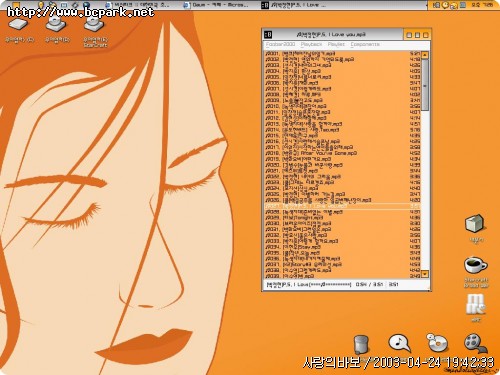The height and width of the screenshot is (375, 500).
Task: Select the track ending in Stay.mp3
Action: point(343,247)
